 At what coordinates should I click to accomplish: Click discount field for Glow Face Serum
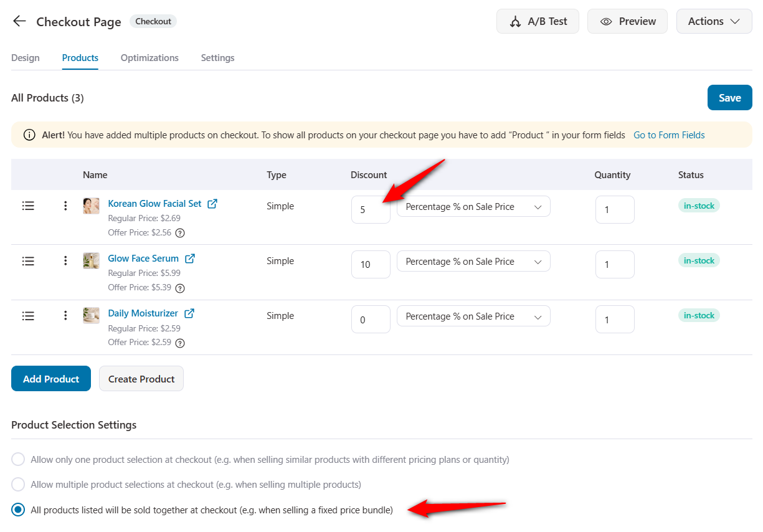point(371,265)
